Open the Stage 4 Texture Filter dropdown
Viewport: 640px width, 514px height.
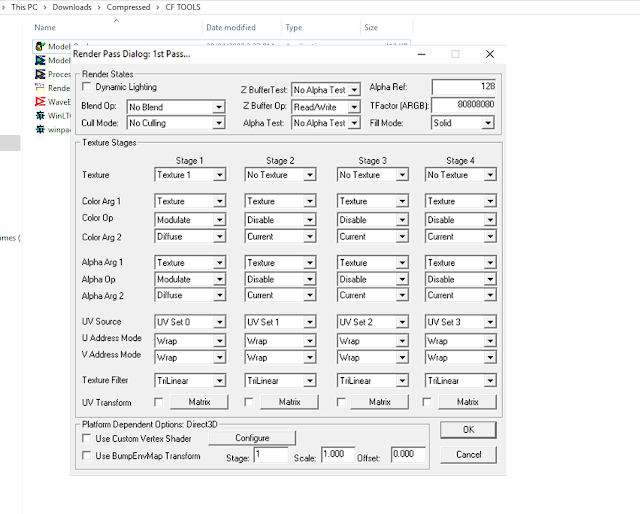pos(460,380)
